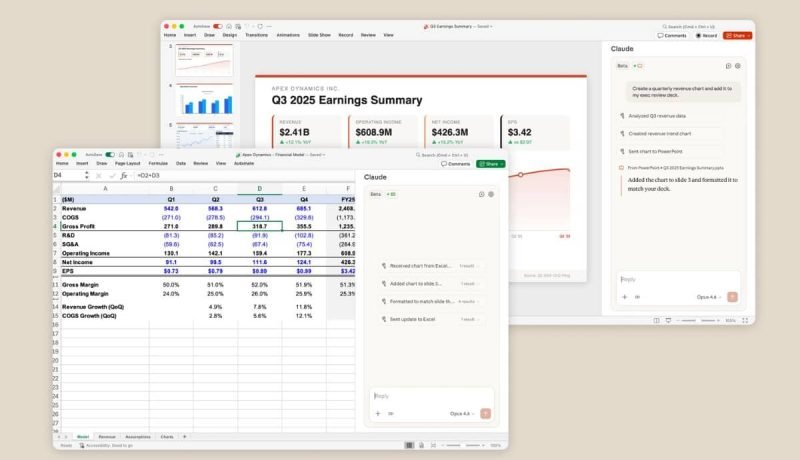Image resolution: width=800 pixels, height=460 pixels.
Task: Switch to Normal view in Excel status bar
Action: pos(409,446)
